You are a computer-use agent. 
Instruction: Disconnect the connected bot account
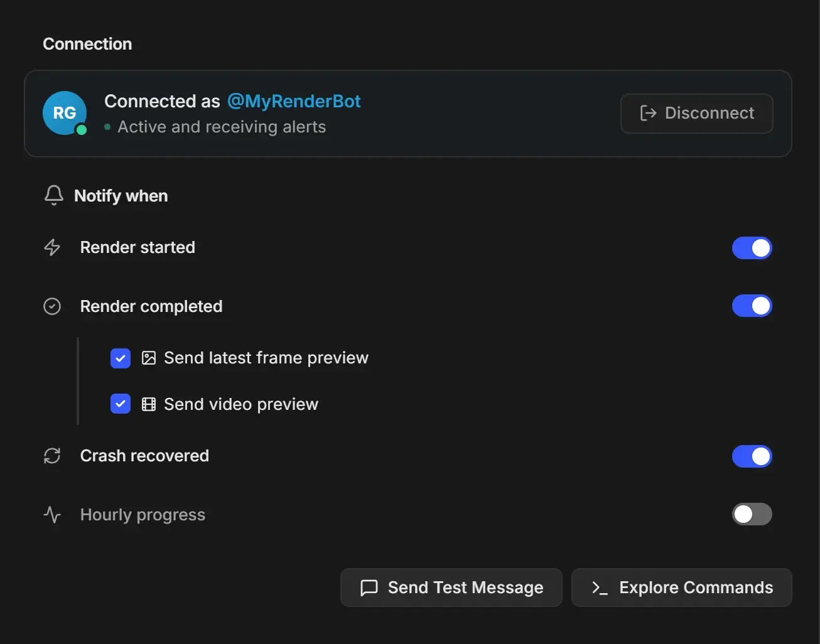pyautogui.click(x=697, y=114)
